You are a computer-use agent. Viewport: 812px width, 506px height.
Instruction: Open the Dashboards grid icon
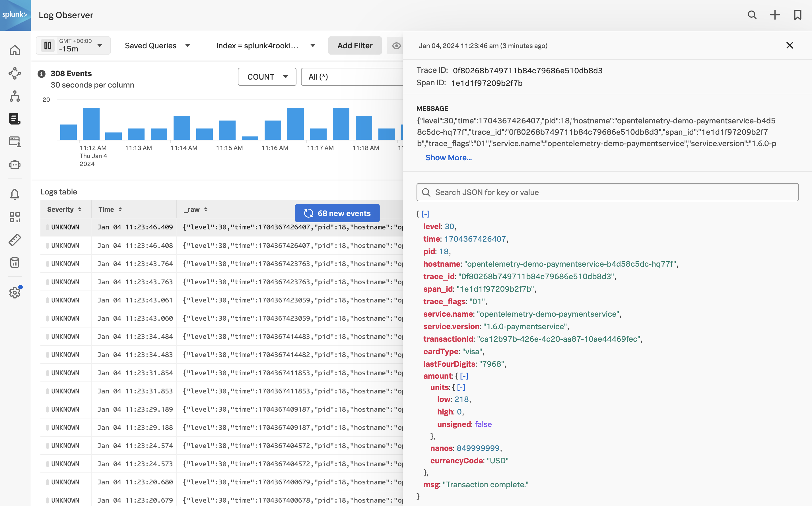point(15,217)
